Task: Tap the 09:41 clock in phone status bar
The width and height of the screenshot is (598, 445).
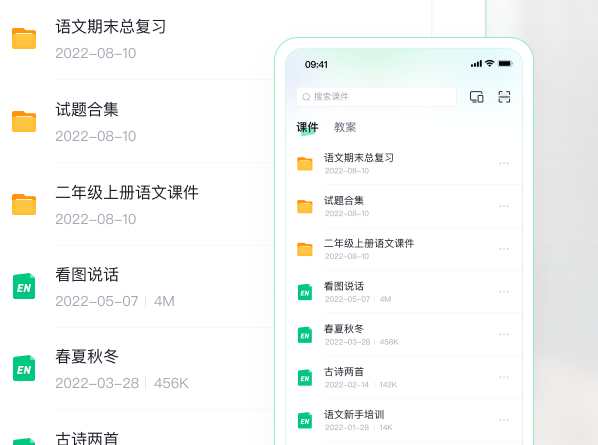Action: click(316, 64)
